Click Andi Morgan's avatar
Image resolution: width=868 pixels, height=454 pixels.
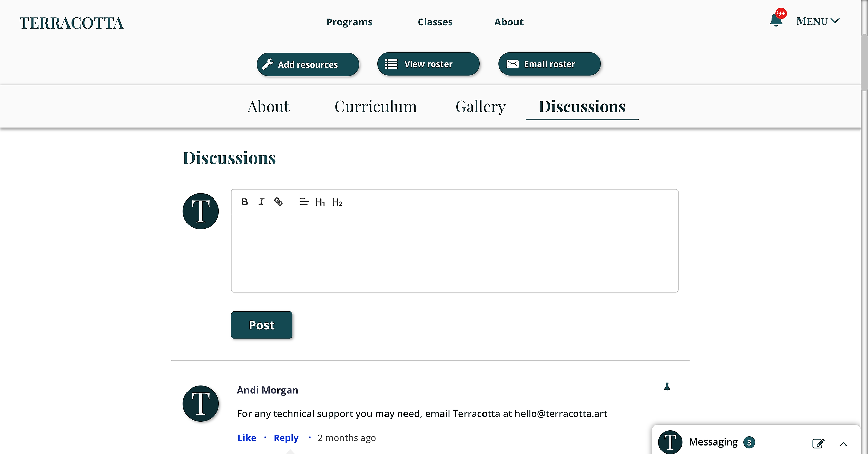tap(201, 404)
